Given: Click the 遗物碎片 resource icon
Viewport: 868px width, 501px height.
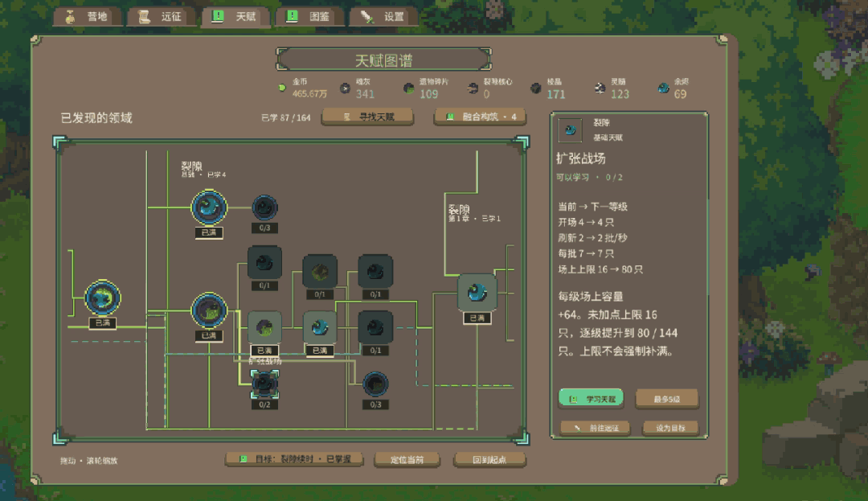Looking at the screenshot, I should (408, 88).
